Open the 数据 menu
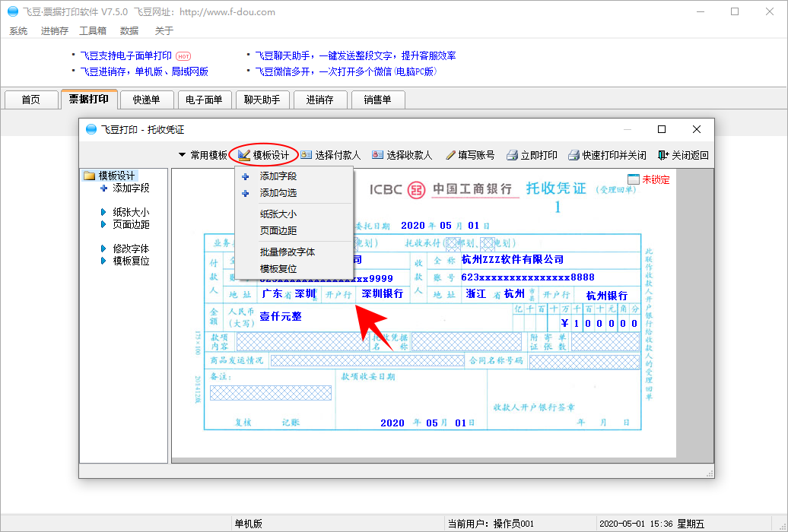The width and height of the screenshot is (788, 532). 129,30
